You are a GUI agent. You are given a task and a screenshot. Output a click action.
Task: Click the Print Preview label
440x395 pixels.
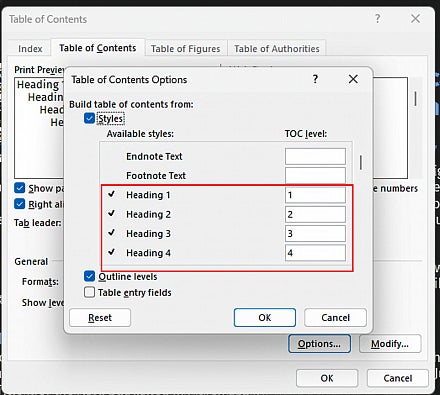point(39,70)
